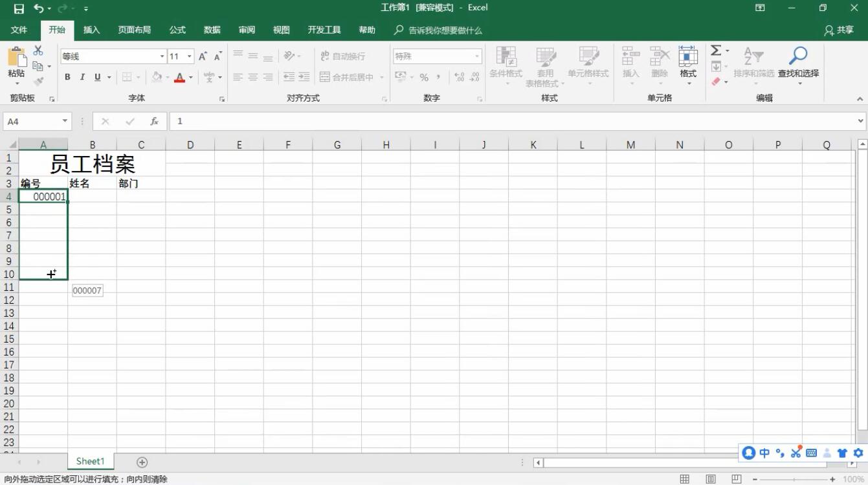
Task: Click the 告诉我你想要做什么 search box
Action: pos(439,30)
